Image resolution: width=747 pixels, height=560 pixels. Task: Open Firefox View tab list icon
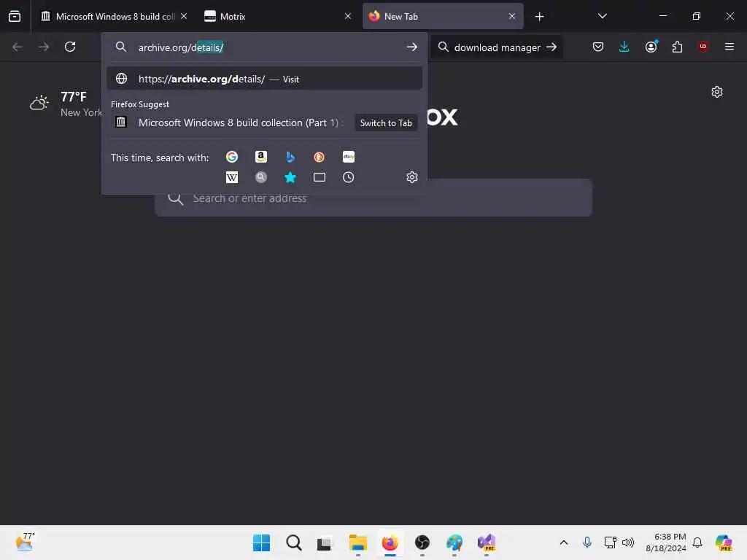15,16
